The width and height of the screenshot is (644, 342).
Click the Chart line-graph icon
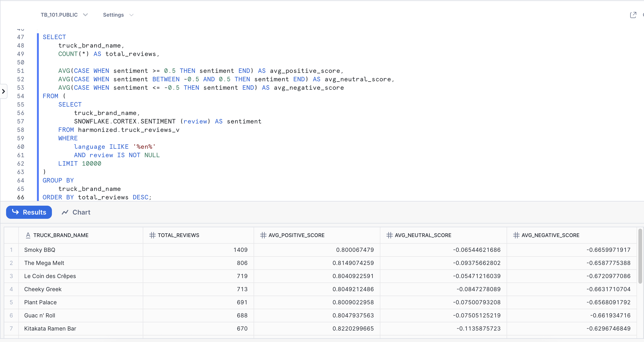coord(65,212)
